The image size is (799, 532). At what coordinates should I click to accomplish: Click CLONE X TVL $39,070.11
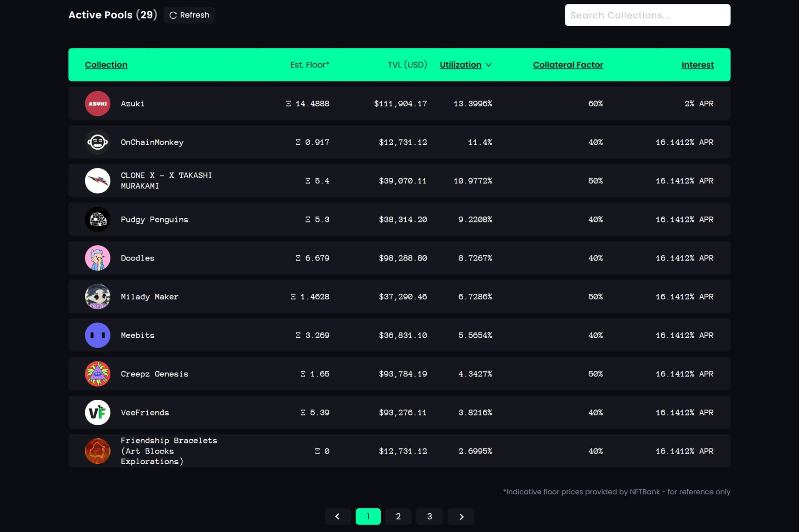coord(402,181)
